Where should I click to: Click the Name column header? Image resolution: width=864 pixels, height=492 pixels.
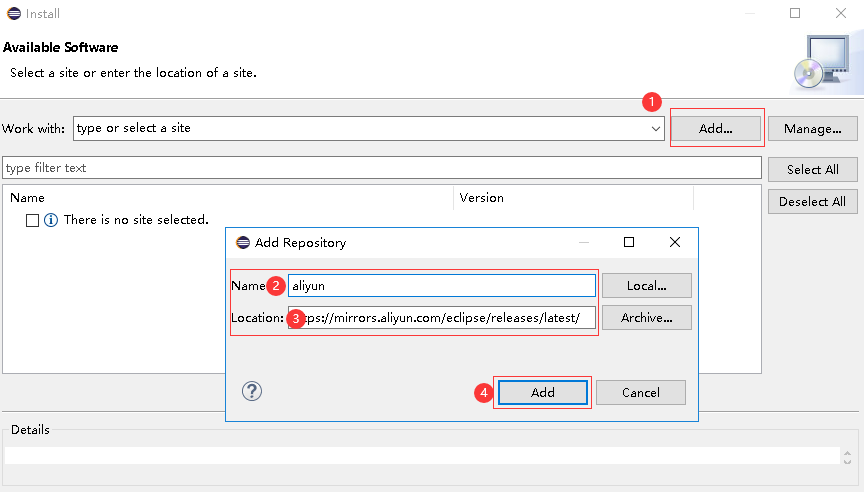[228, 198]
